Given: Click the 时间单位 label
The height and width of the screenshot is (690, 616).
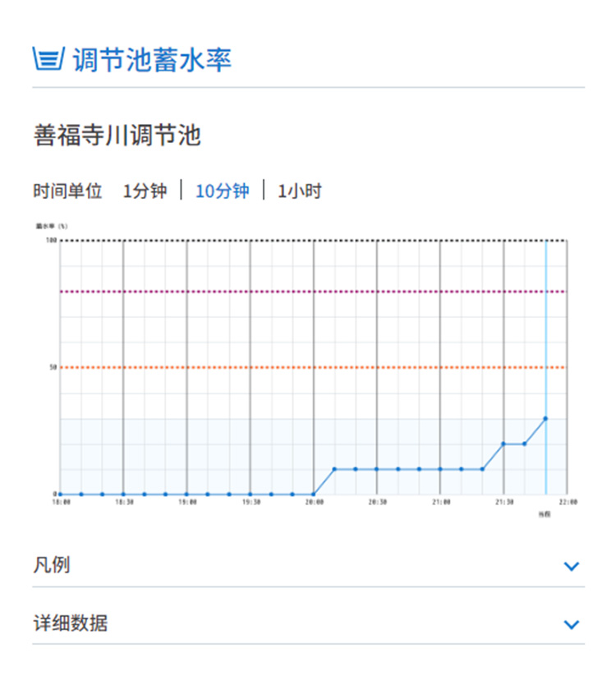Looking at the screenshot, I should (x=67, y=191).
